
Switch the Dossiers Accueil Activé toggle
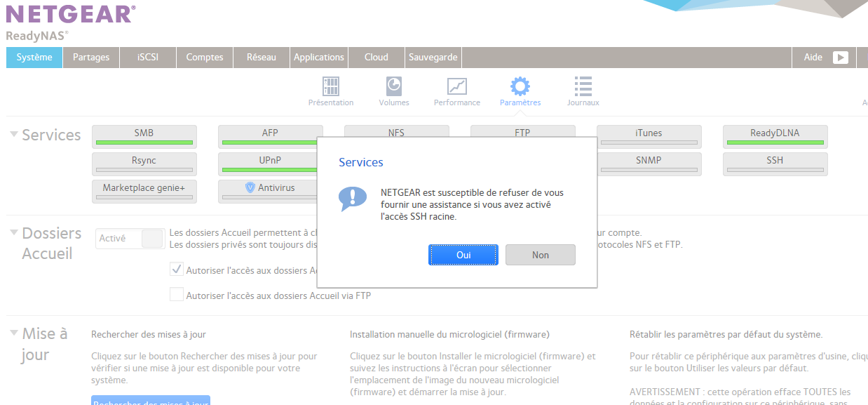[130, 239]
